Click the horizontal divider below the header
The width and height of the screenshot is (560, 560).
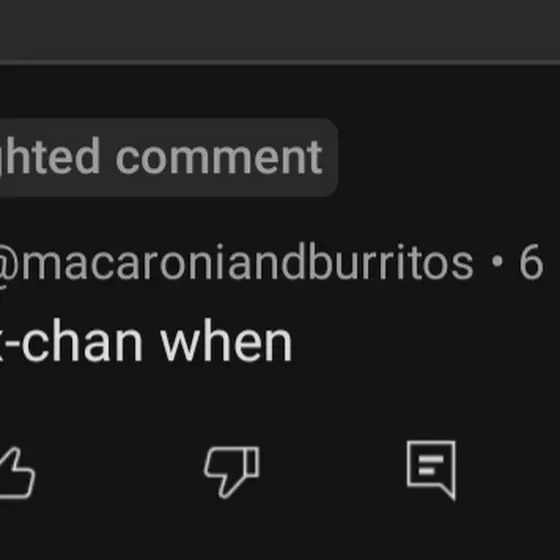(280, 62)
